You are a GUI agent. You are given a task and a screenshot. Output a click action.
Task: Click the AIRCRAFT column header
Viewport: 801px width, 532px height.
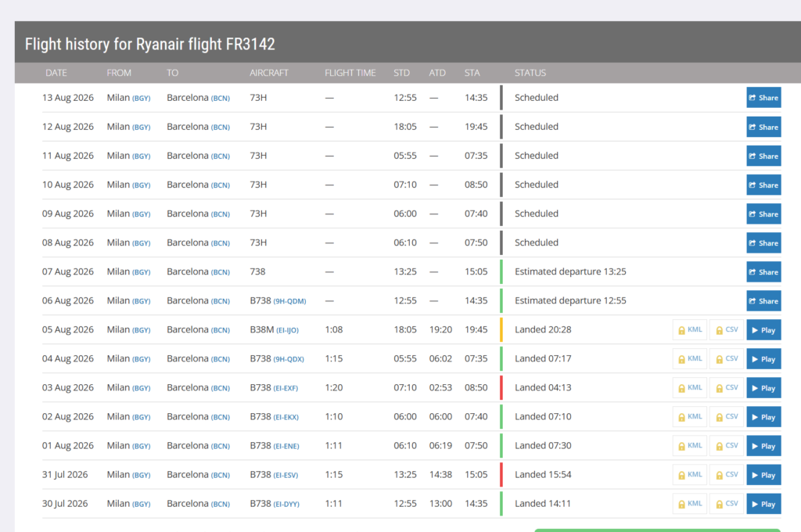[x=269, y=73]
